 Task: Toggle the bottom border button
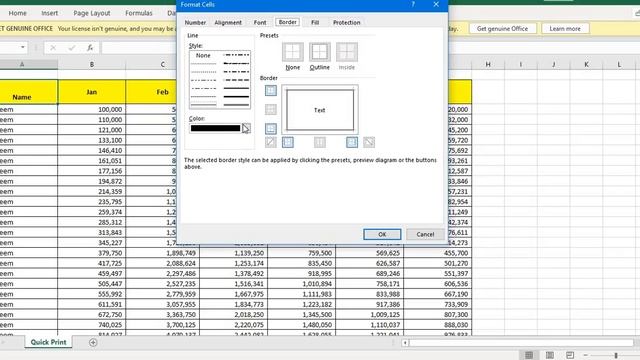[x=271, y=129]
